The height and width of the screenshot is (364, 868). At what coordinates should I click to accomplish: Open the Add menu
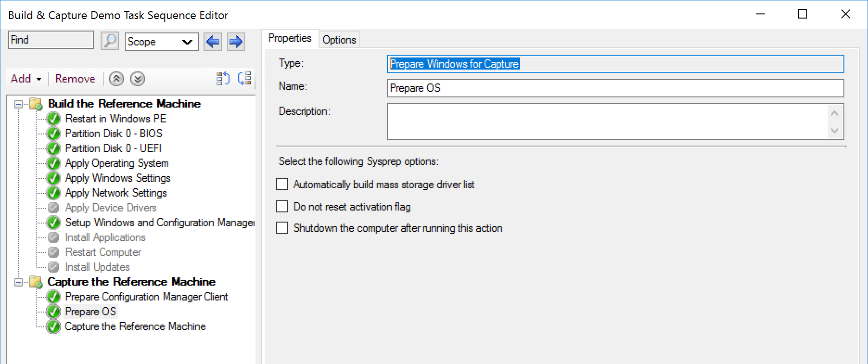pos(26,79)
